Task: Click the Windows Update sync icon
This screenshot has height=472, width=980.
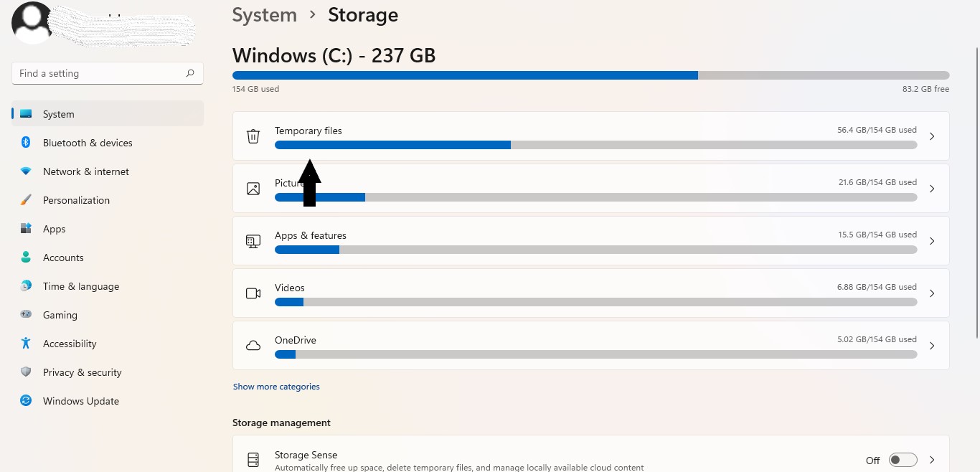Action: pos(26,401)
